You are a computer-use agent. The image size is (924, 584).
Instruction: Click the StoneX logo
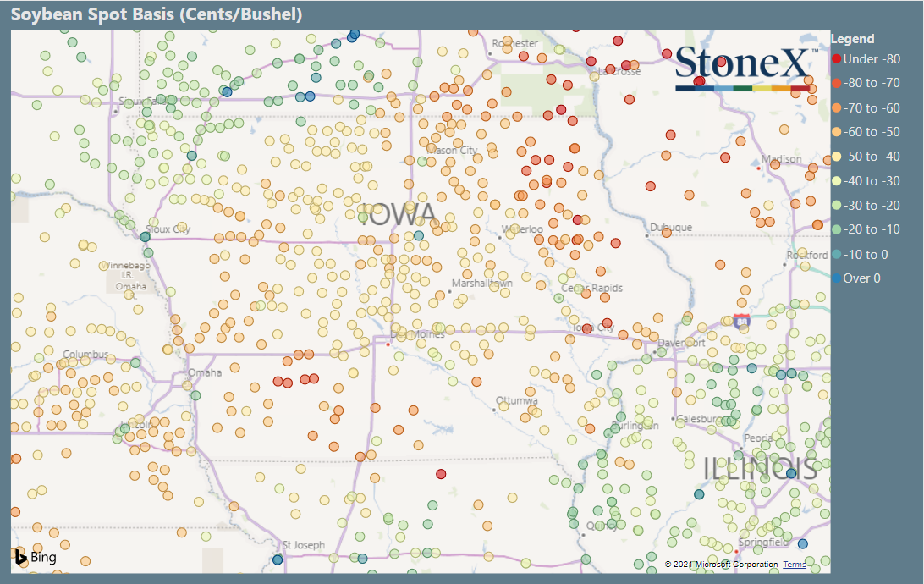point(746,67)
